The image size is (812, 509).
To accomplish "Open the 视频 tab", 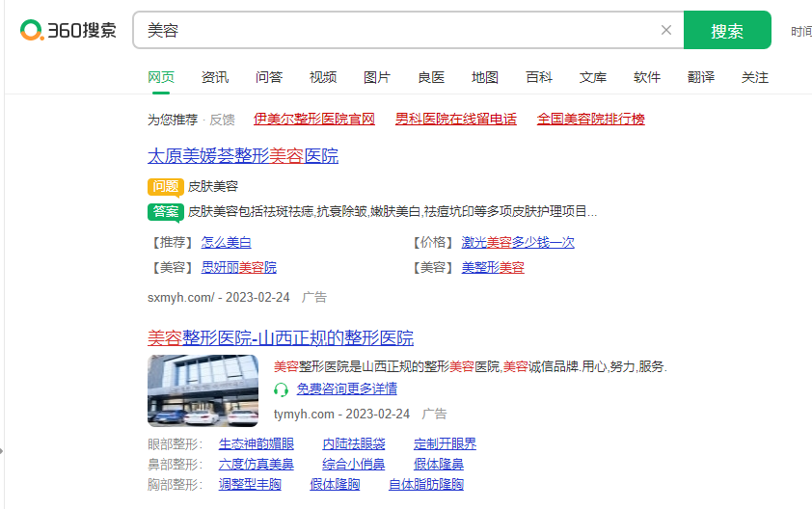I will pos(323,78).
